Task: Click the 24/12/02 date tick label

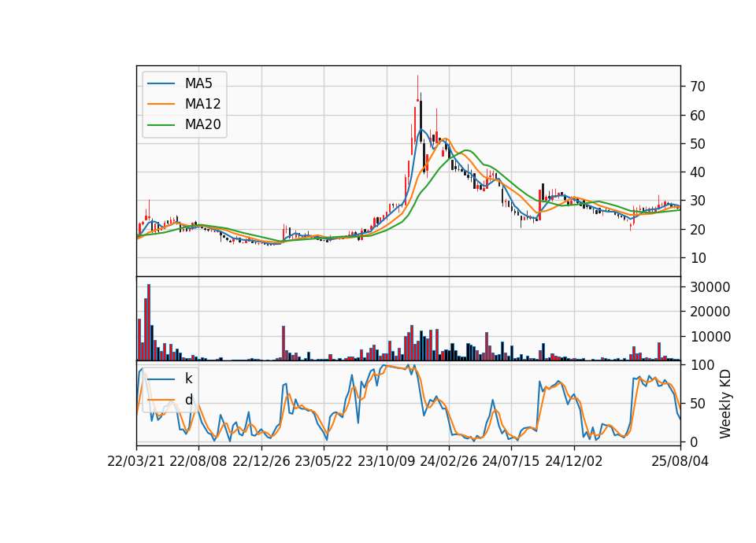Action: [x=574, y=462]
